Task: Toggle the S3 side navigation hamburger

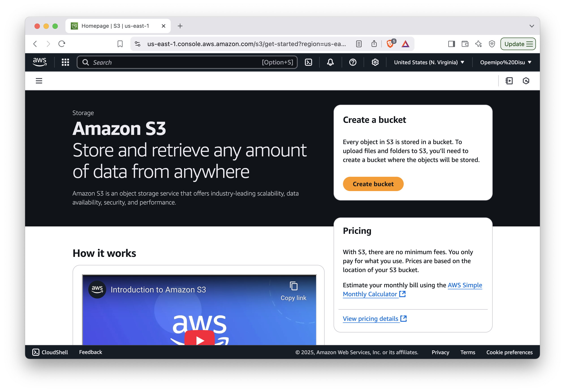Action: pyautogui.click(x=39, y=81)
